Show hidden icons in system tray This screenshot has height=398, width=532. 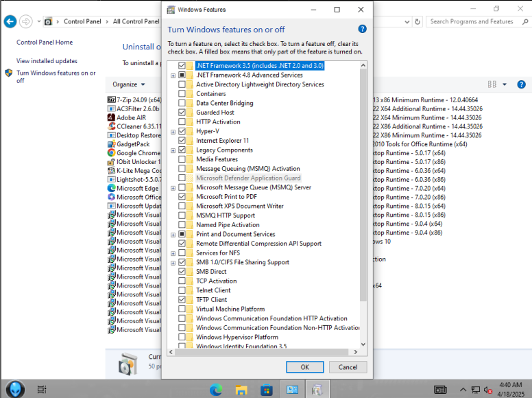(463, 390)
